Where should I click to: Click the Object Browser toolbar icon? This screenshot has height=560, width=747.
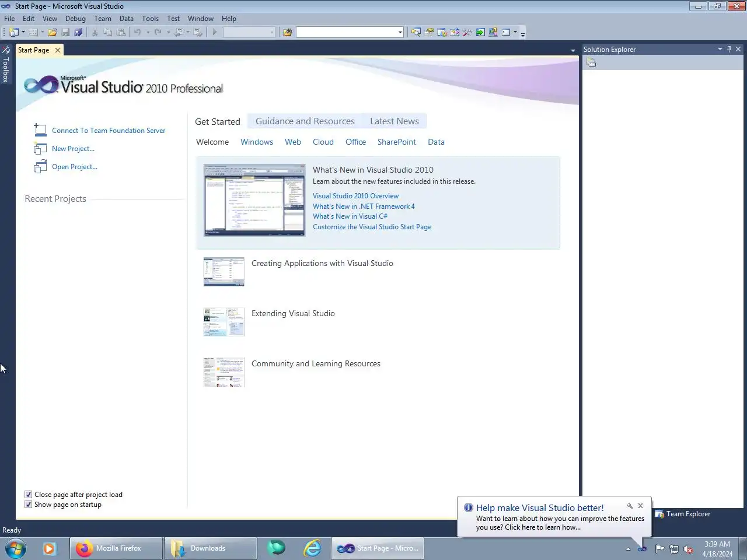(455, 32)
